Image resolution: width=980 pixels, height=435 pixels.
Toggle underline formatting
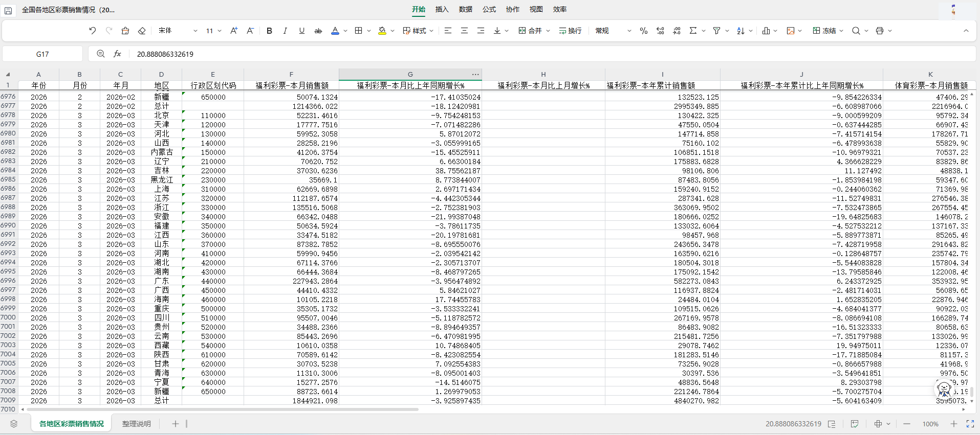[x=301, y=31]
